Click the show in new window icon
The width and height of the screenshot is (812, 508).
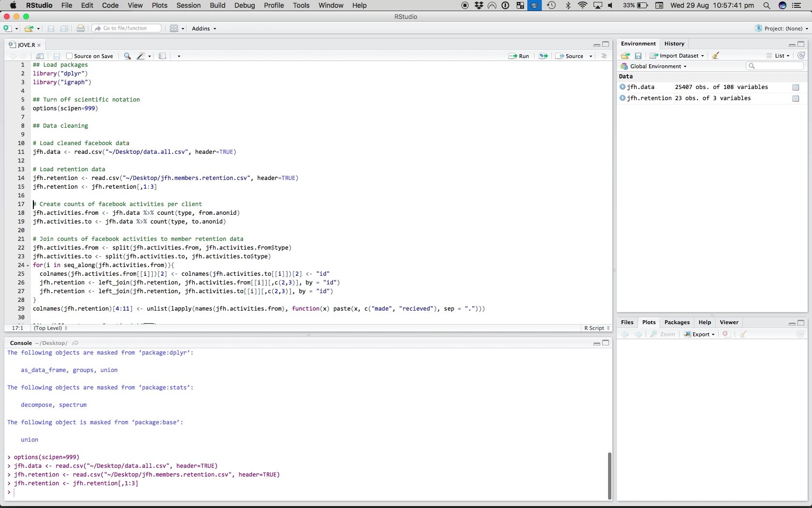[x=40, y=56]
